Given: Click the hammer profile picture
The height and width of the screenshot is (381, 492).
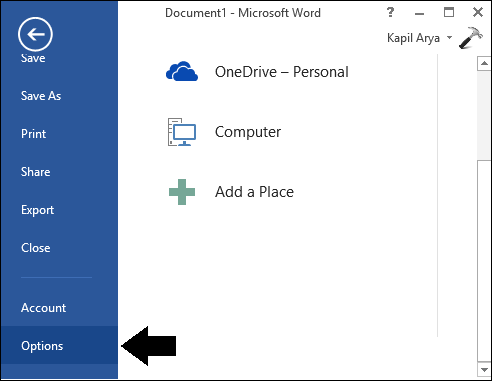Looking at the screenshot, I should click(471, 38).
